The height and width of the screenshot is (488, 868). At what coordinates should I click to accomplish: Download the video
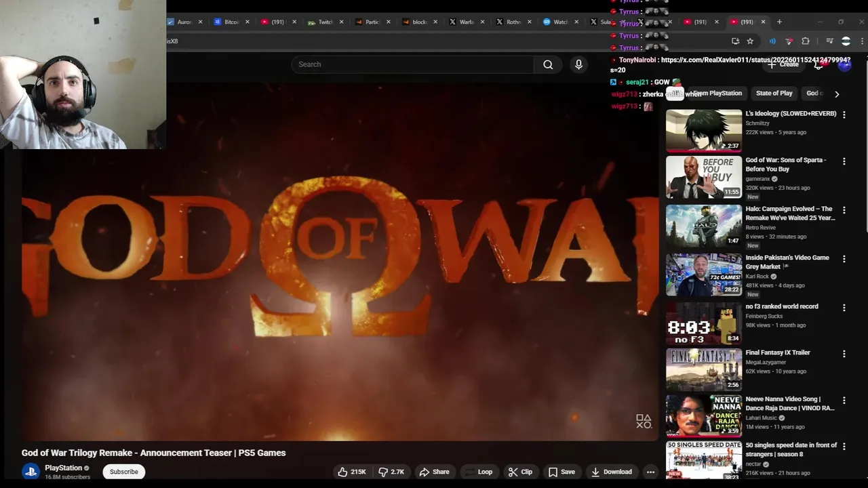611,472
